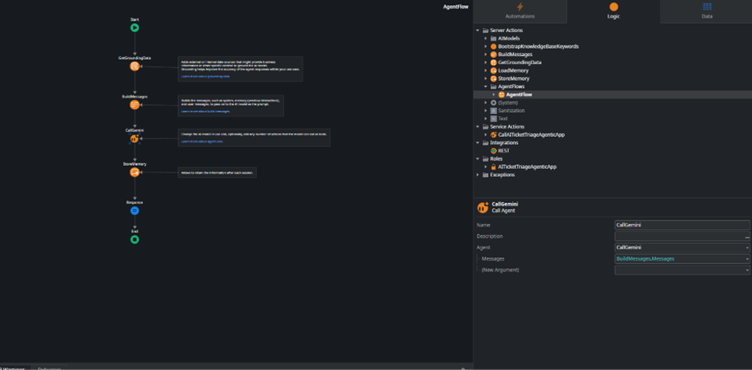This screenshot has height=370, width=752.
Task: Expand the (System) module
Action: point(486,103)
